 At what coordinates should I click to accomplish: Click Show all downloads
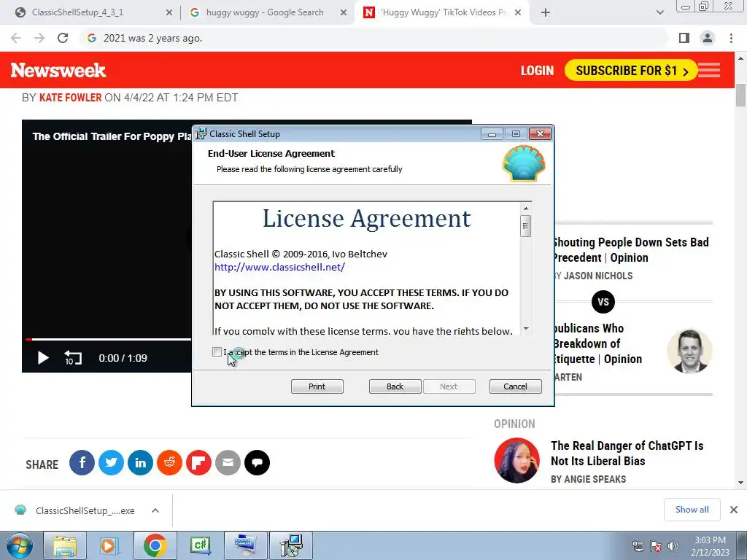692,510
